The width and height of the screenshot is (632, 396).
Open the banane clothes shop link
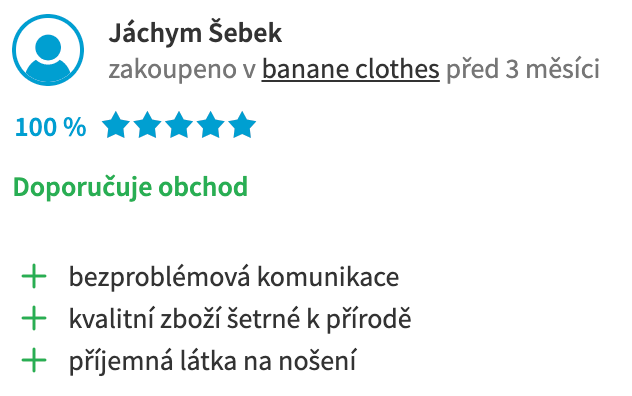351,69
